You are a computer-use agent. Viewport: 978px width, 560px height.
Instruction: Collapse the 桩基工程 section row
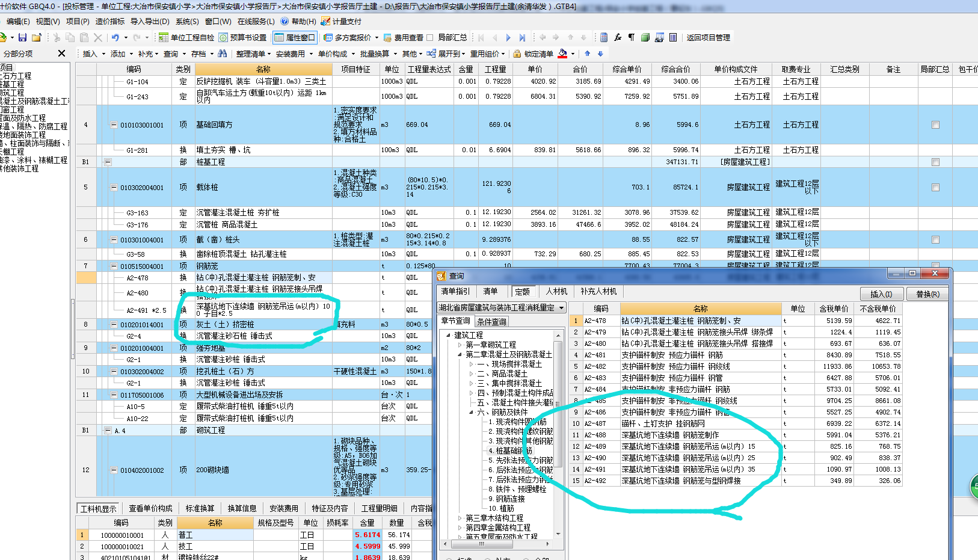108,162
